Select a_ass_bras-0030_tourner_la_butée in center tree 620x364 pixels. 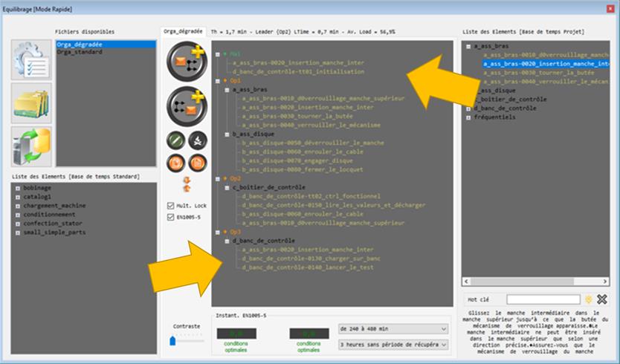[297, 116]
